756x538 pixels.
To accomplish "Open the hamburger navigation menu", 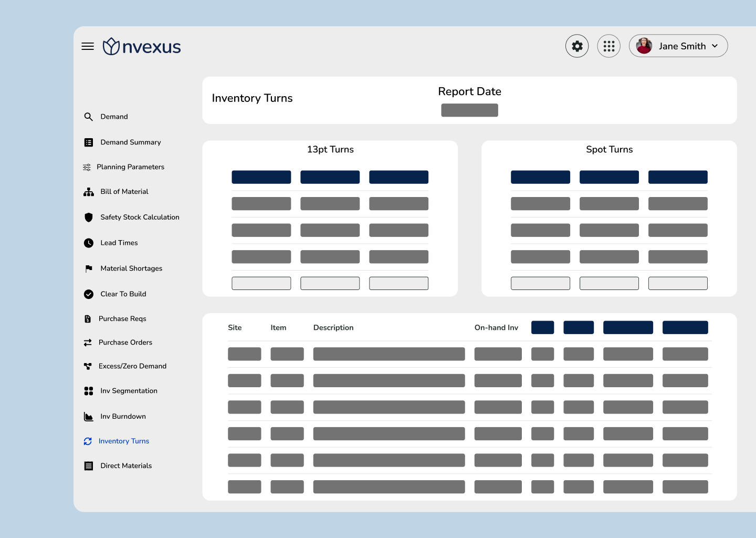I will click(88, 46).
